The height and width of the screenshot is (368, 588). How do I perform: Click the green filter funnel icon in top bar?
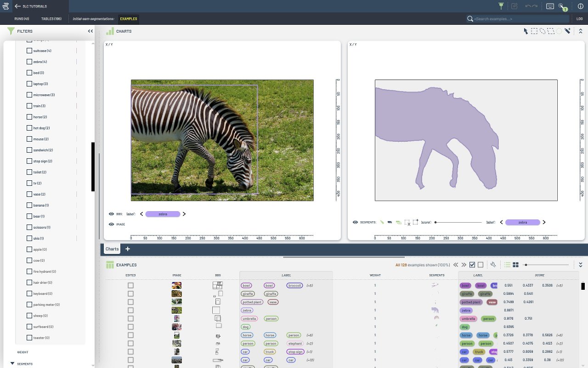click(501, 6)
